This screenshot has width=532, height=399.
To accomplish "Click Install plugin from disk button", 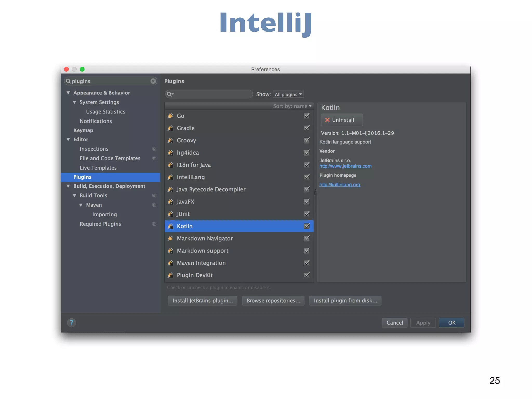I will click(345, 301).
